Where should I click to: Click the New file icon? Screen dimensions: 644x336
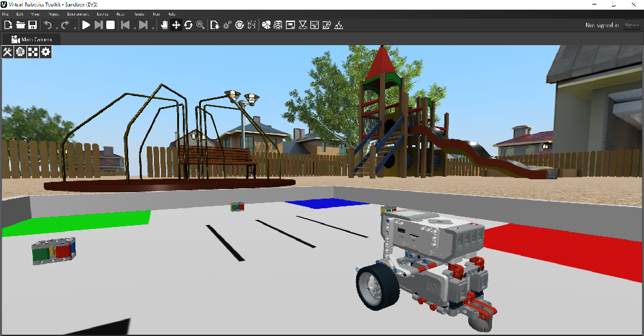(x=8, y=25)
